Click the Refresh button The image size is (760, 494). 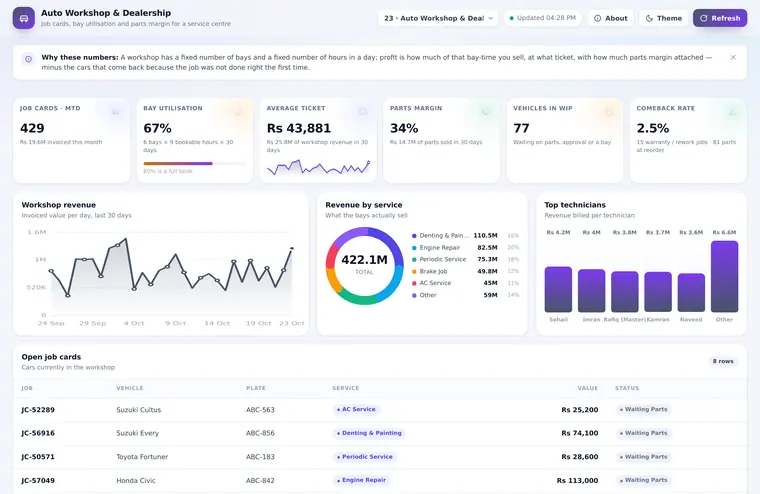720,18
